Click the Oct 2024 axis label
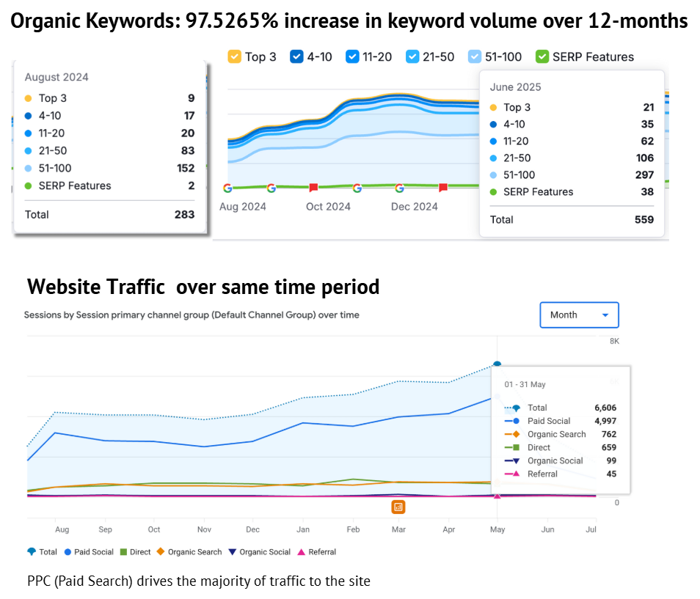The height and width of the screenshot is (599, 700). (328, 207)
